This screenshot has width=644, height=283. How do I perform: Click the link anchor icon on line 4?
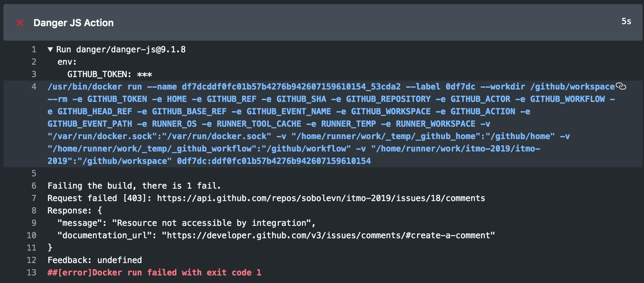pos(622,87)
